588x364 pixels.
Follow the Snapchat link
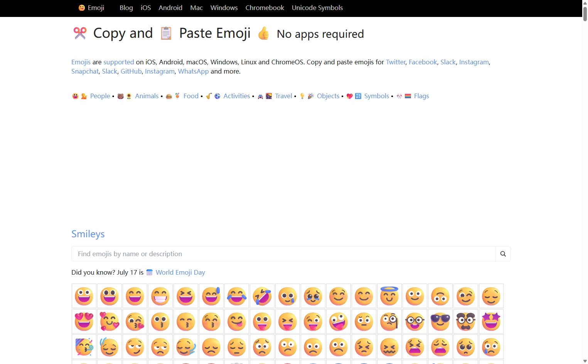click(x=85, y=71)
